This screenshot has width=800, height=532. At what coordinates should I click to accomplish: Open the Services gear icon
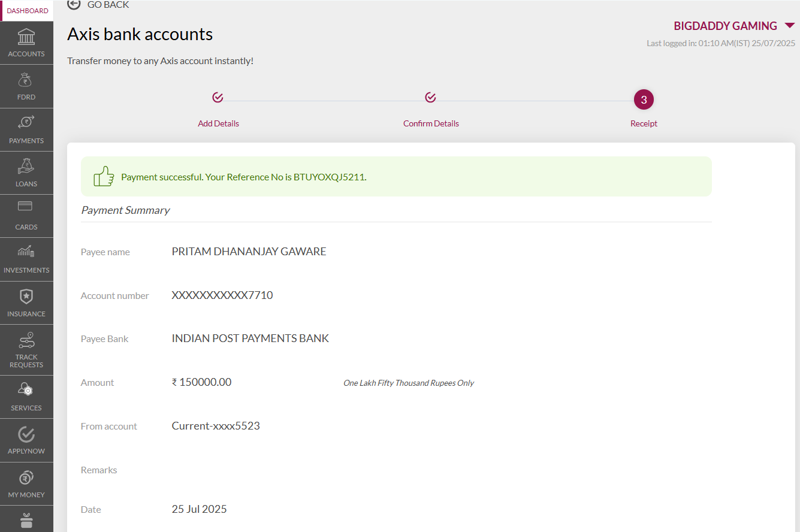(x=26, y=390)
